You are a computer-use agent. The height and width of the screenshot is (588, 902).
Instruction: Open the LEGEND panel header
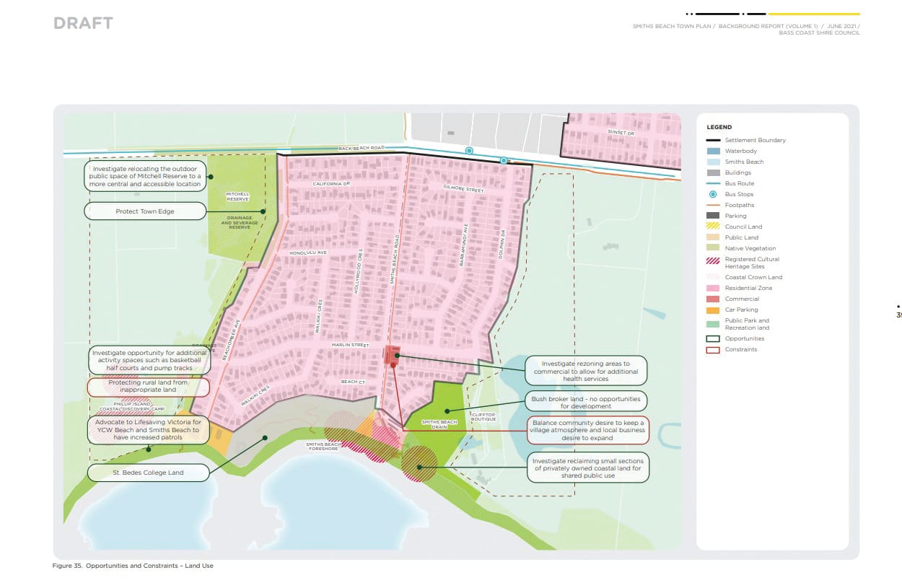pyautogui.click(x=719, y=127)
